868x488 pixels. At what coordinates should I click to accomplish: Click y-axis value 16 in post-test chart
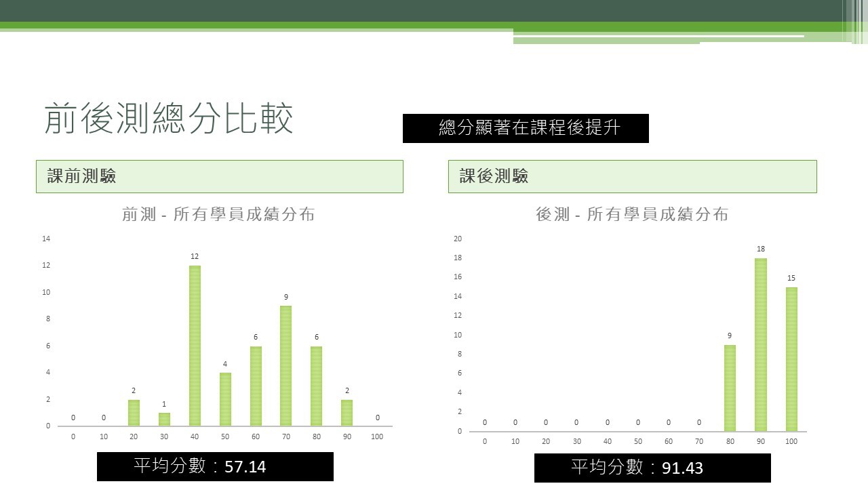click(x=458, y=277)
